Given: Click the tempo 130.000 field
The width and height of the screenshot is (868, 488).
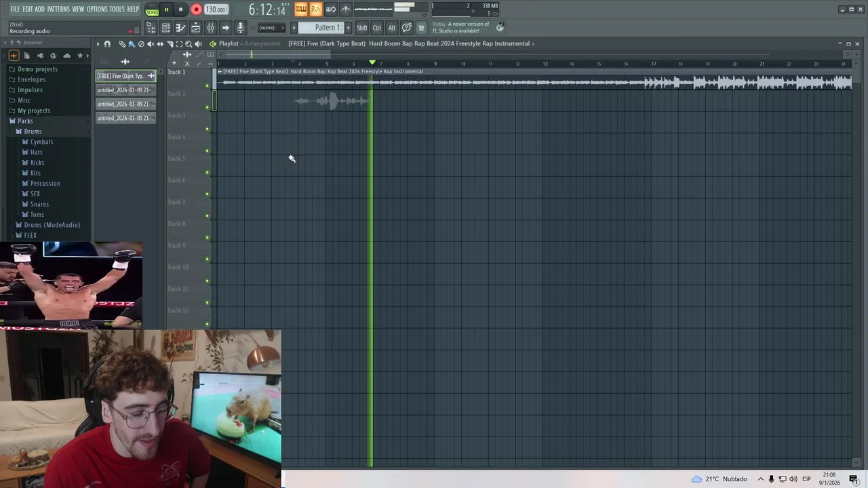Looking at the screenshot, I should click(x=216, y=9).
